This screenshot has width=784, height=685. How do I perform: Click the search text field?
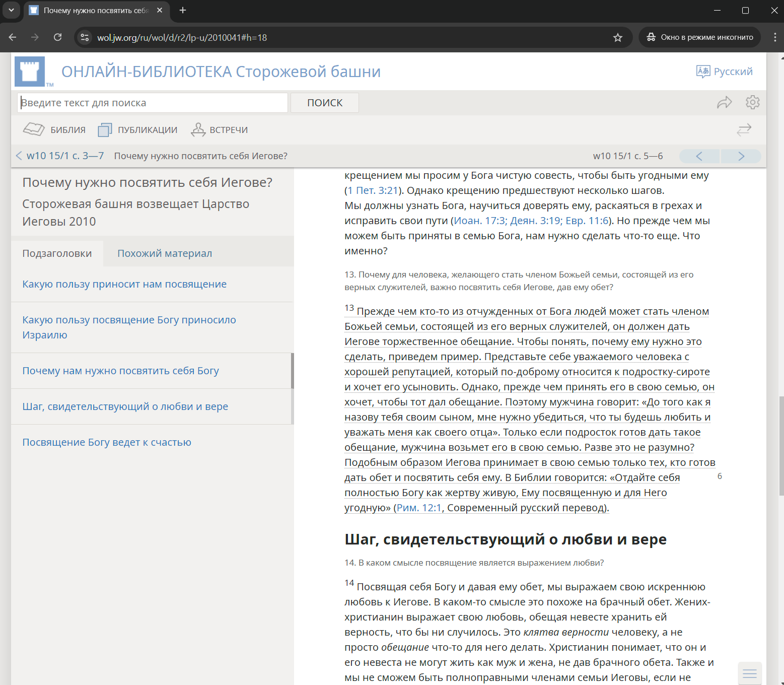click(153, 103)
